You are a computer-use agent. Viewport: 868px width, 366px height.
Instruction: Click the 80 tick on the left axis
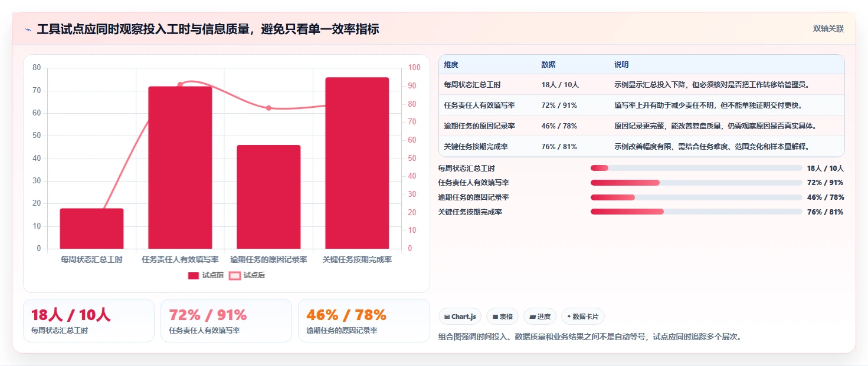tap(37, 68)
